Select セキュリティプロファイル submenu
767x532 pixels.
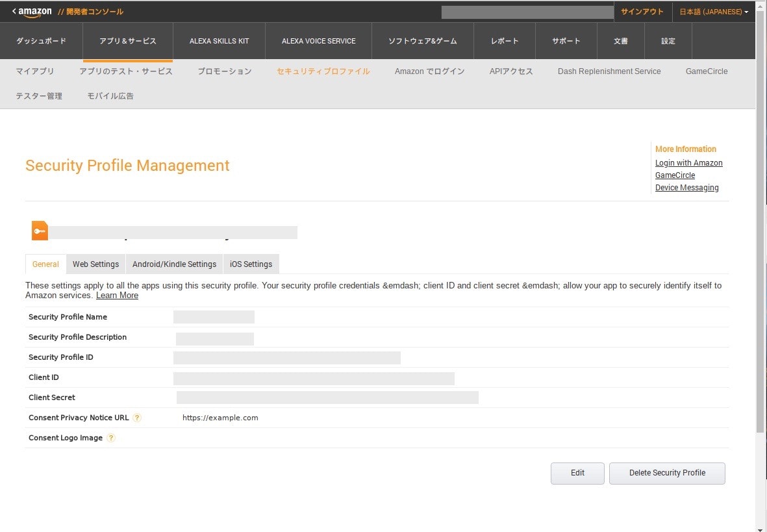323,71
